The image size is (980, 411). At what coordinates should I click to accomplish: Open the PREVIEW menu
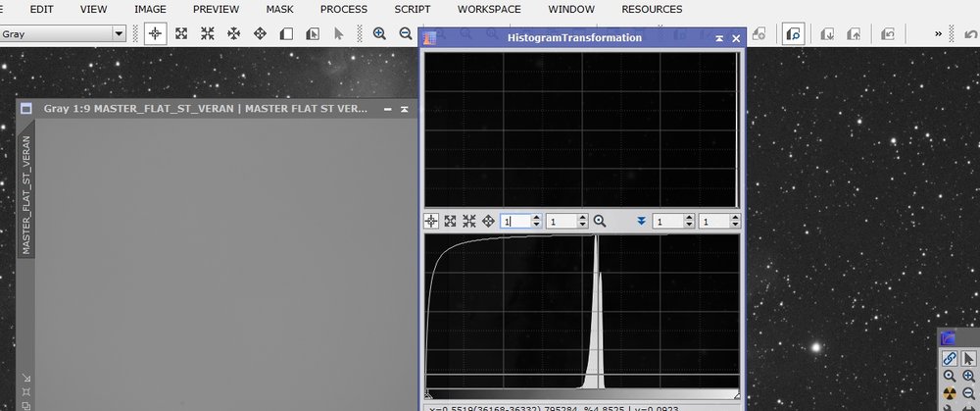216,10
